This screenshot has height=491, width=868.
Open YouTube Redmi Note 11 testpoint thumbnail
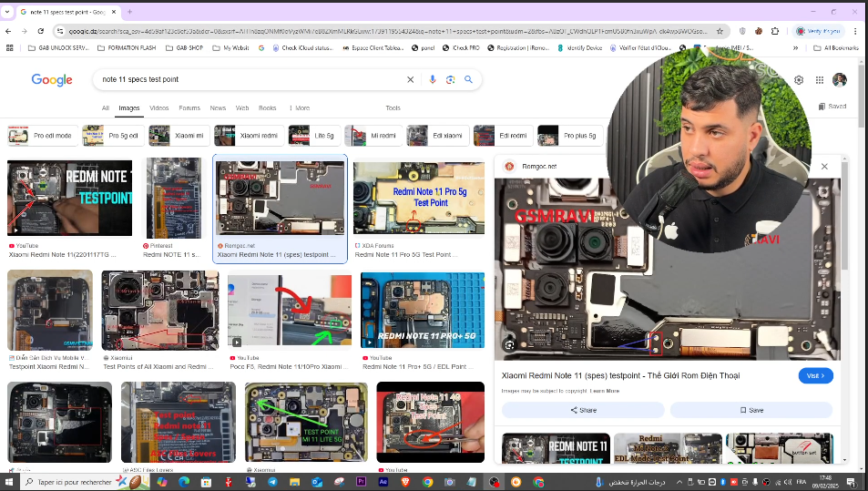70,198
